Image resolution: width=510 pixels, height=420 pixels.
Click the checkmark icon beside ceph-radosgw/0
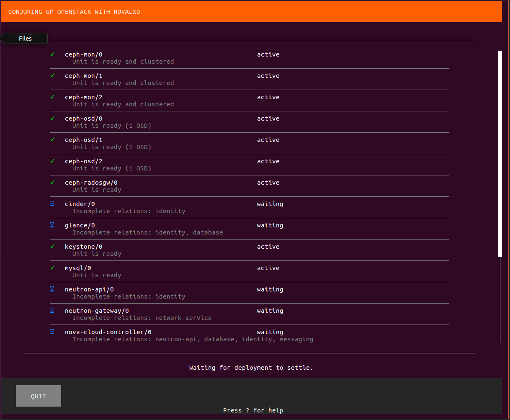[52, 182]
